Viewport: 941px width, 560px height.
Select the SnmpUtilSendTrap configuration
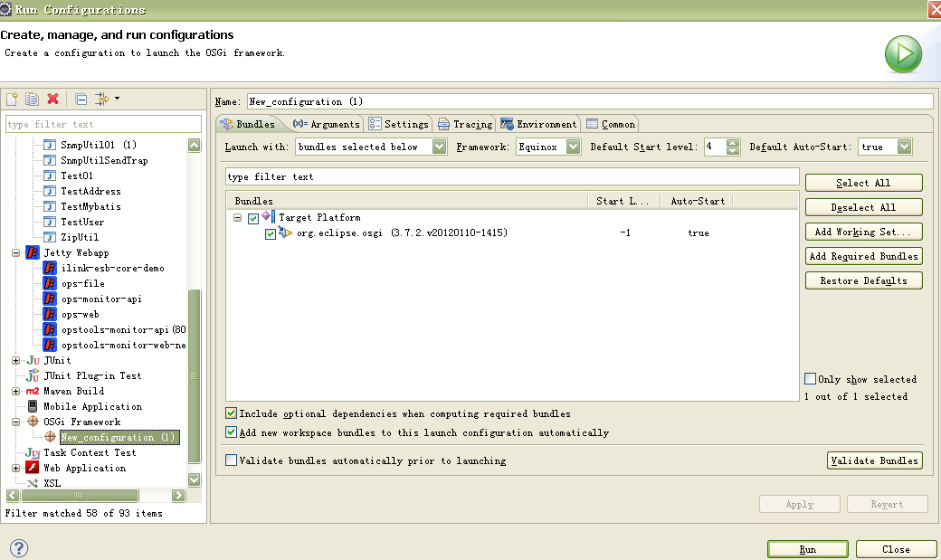click(104, 160)
